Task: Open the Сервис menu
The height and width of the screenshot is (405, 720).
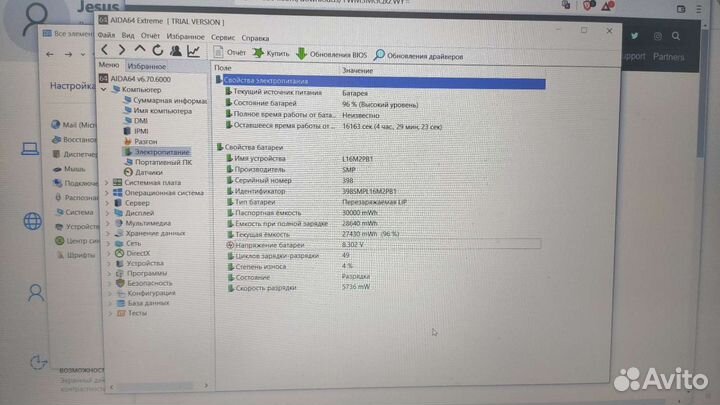Action: click(223, 37)
